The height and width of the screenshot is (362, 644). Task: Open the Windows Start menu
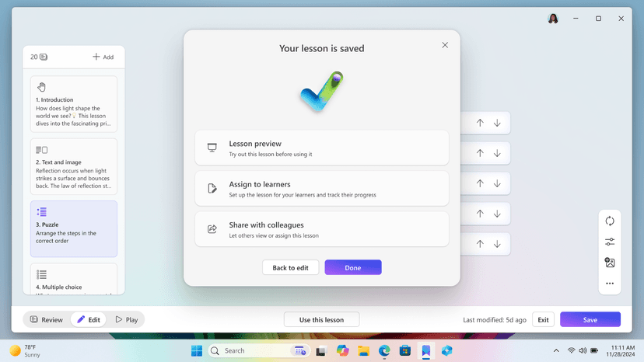coord(197,351)
